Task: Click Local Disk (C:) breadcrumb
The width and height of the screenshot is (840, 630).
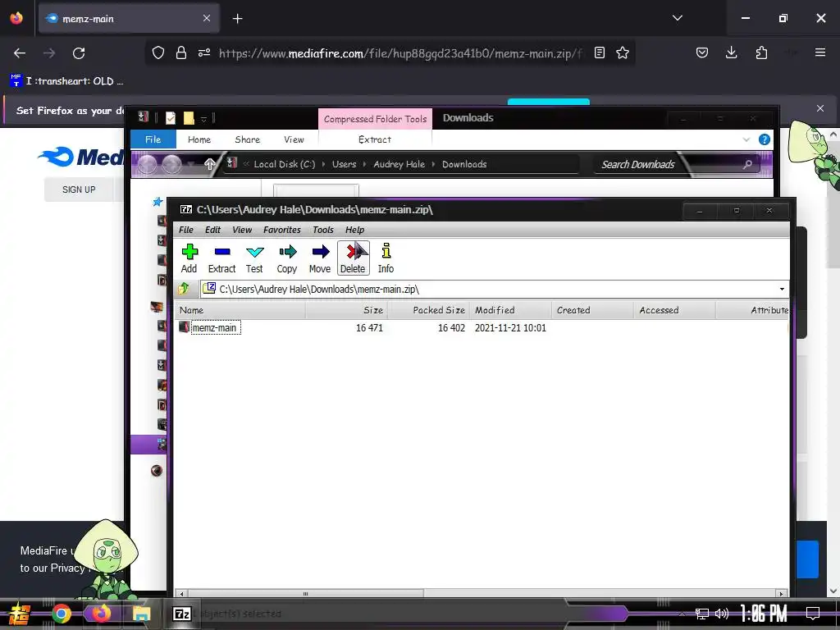Action: [285, 164]
